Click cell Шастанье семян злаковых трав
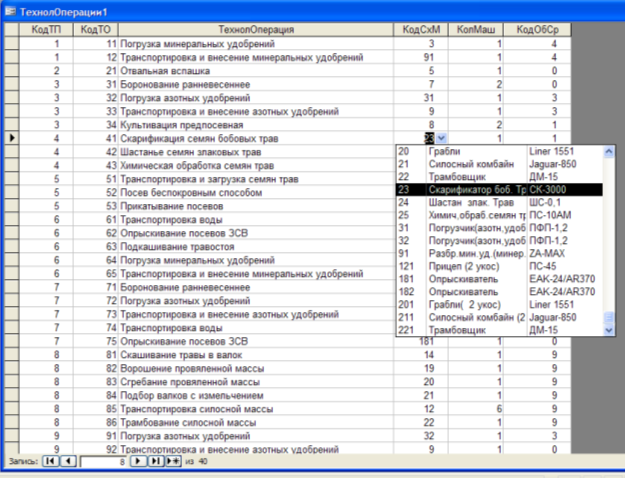Image resolution: width=625 pixels, height=478 pixels. pos(256,152)
